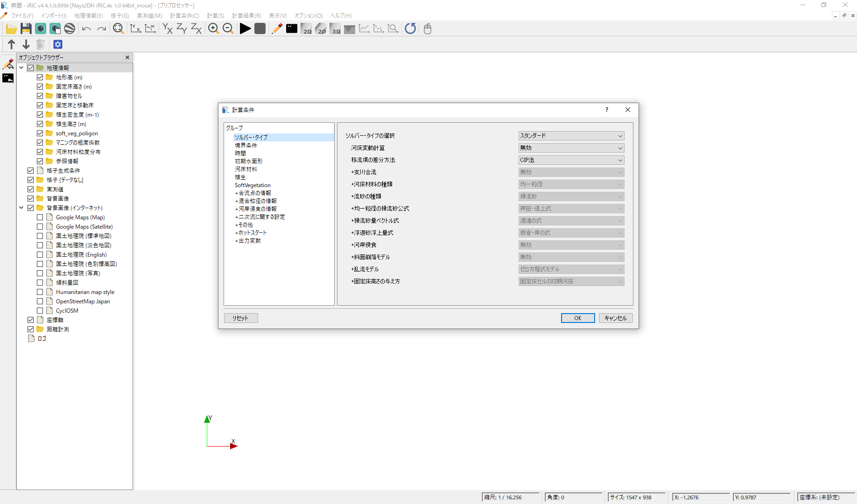Open the ヘルプ(H) menu
Viewport: 857px width, 504px height.
pos(341,16)
